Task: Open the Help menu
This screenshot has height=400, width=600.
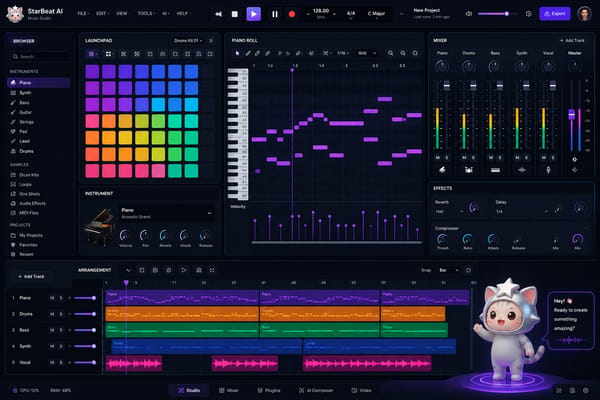Action: point(183,13)
